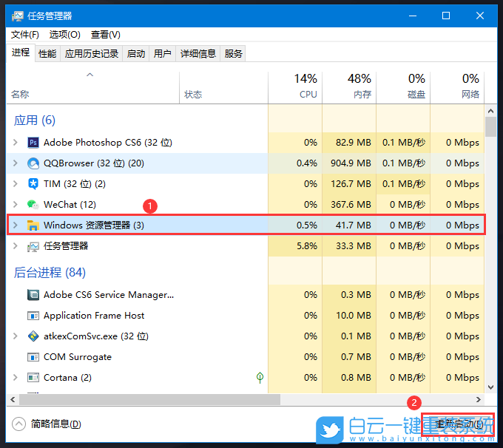Image resolution: width=503 pixels, height=448 pixels.
Task: Click the 任务管理器 process row icon
Action: click(x=33, y=246)
